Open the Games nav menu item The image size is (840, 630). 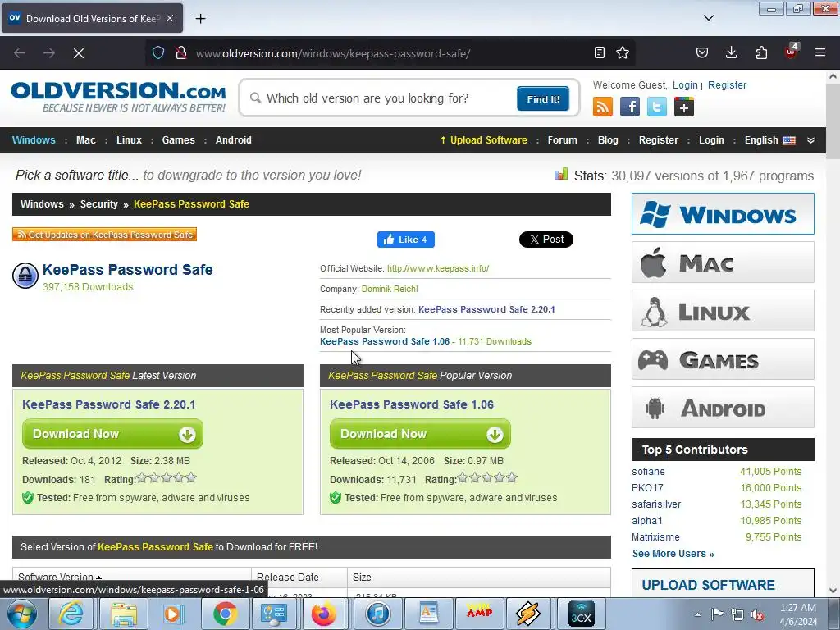click(x=178, y=140)
